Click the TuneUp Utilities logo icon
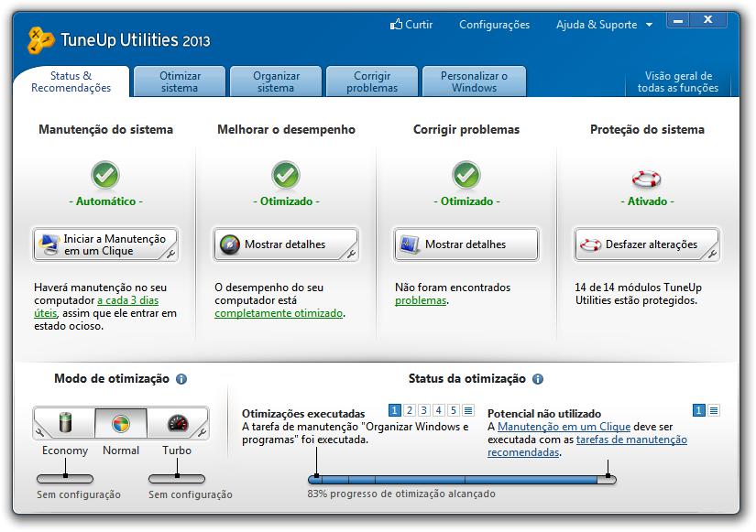Image resolution: width=756 pixels, height=532 pixels. [x=40, y=40]
